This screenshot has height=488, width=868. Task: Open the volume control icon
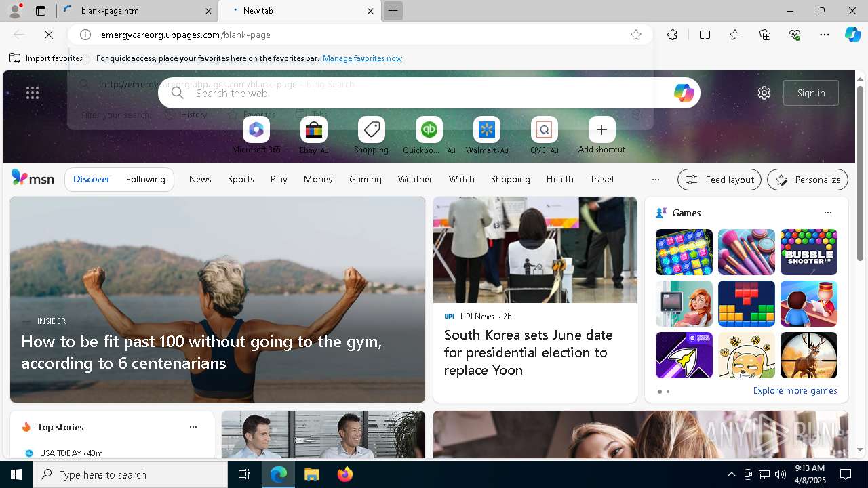(x=780, y=474)
